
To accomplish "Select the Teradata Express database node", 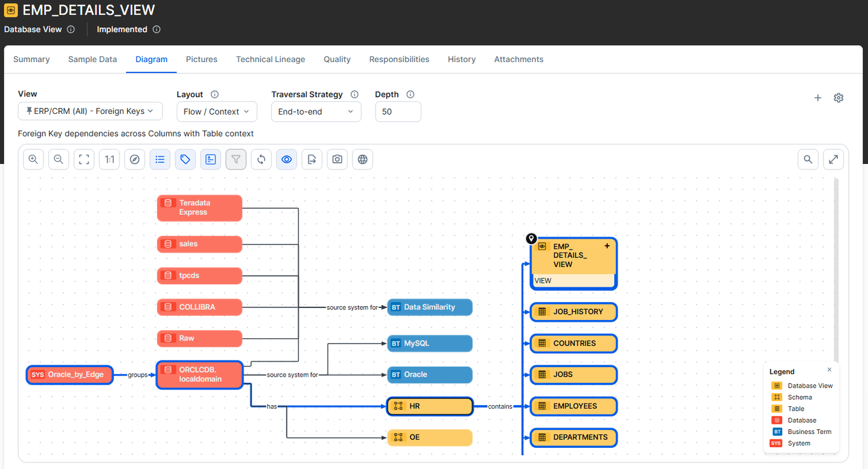I will 200,207.
